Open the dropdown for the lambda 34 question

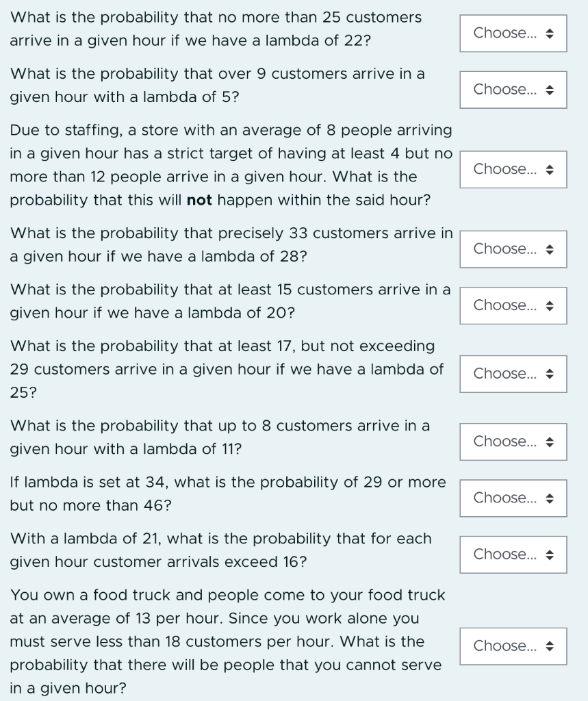[x=513, y=498]
